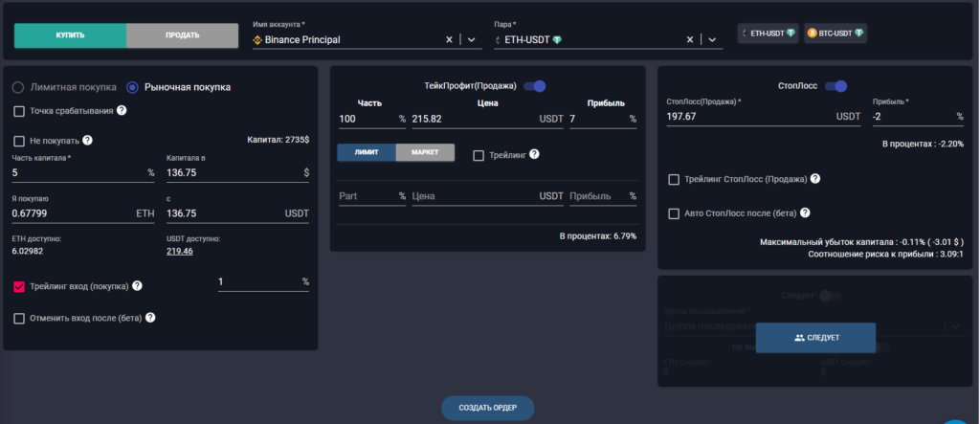Show help for Трейлинг СтопЛосс (Продажа)

(x=815, y=179)
